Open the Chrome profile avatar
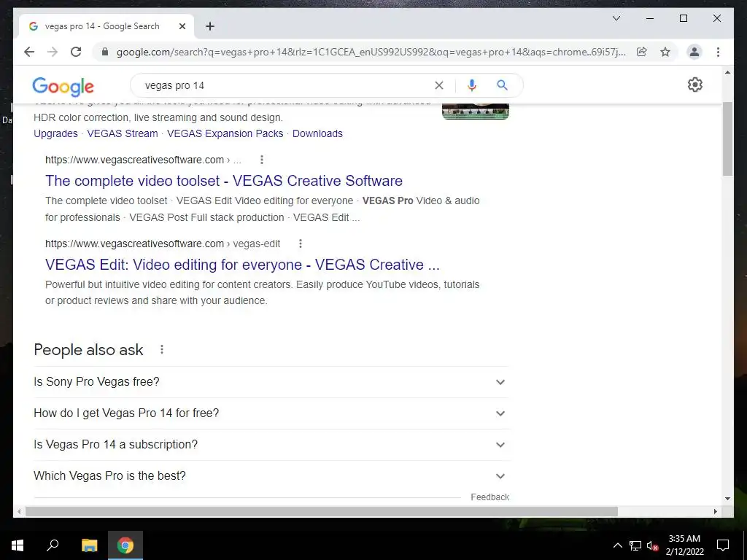747x560 pixels. pyautogui.click(x=694, y=52)
